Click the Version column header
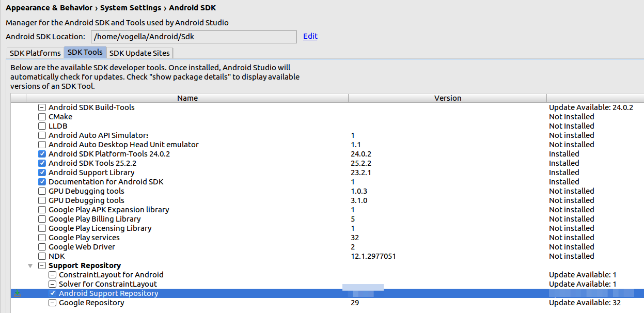This screenshot has height=313, width=644. [448, 98]
